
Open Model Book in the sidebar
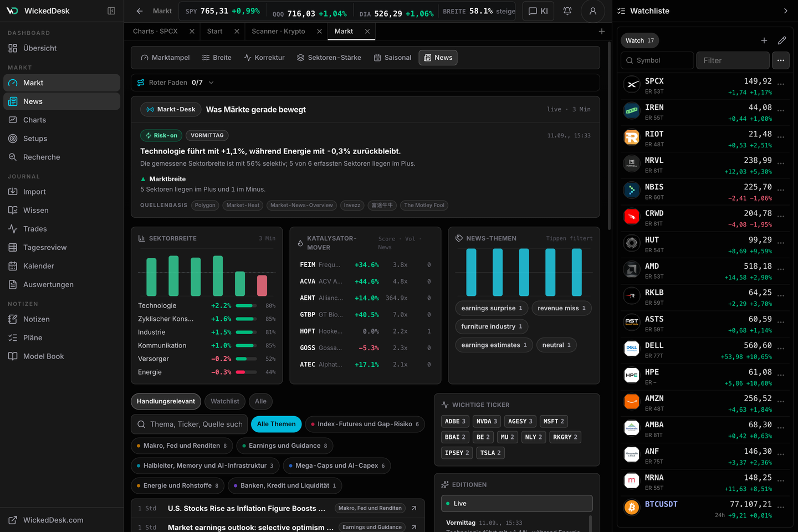point(62,356)
